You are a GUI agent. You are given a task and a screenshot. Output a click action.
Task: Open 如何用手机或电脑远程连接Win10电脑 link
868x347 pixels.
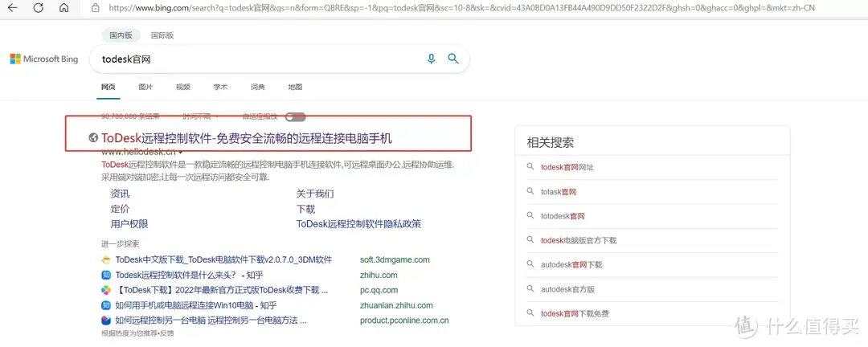[197, 305]
